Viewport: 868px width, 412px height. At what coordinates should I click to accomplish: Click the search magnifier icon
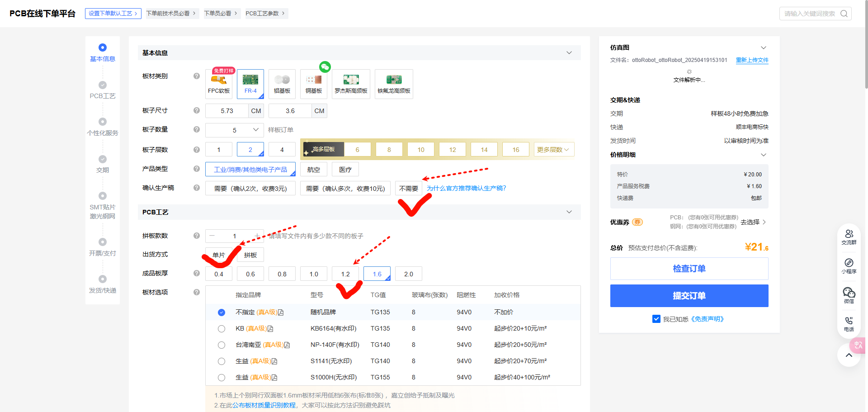pos(844,14)
